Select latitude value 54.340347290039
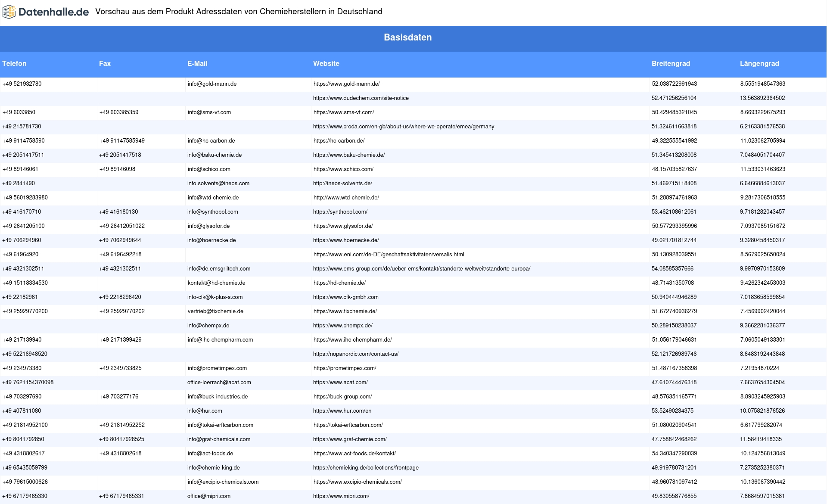The height and width of the screenshot is (504, 827). coord(674,454)
